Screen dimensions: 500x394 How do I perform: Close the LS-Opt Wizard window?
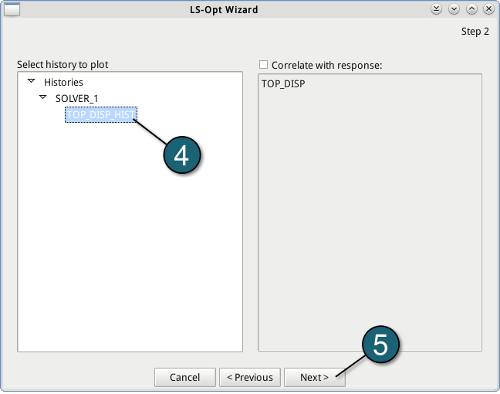point(489,9)
